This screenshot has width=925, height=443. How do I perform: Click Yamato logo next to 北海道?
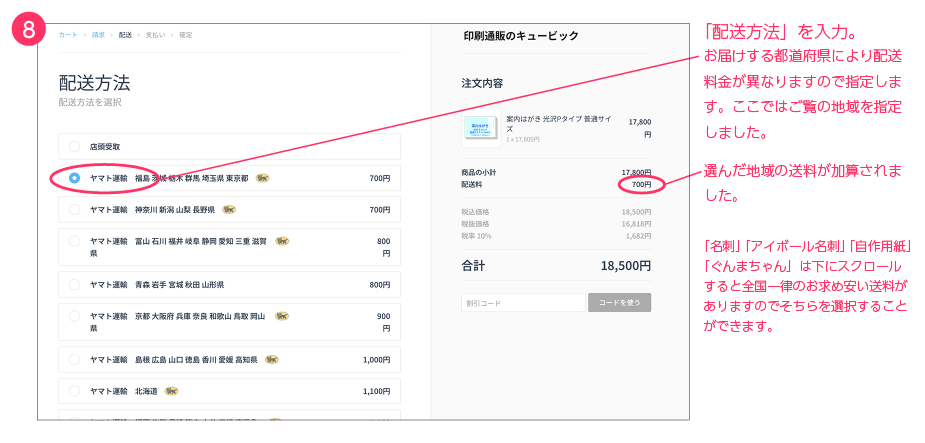pyautogui.click(x=171, y=391)
